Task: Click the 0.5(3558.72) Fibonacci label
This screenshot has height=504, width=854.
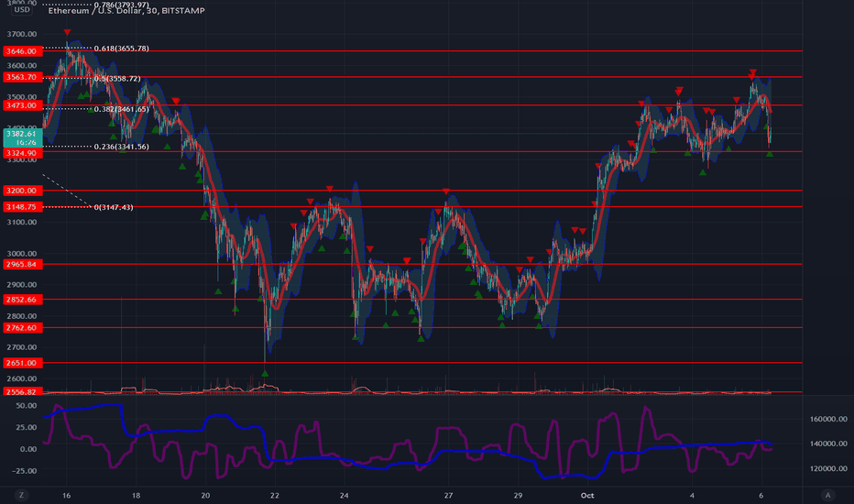Action: 117,79
